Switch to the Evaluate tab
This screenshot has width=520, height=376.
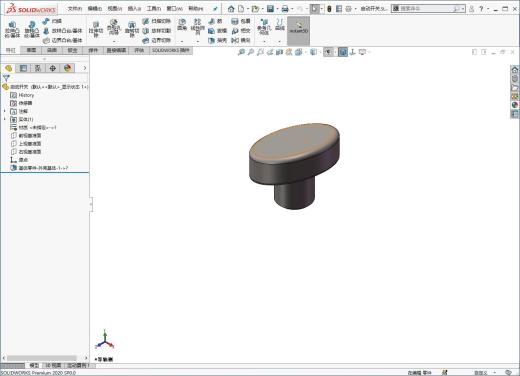139,50
